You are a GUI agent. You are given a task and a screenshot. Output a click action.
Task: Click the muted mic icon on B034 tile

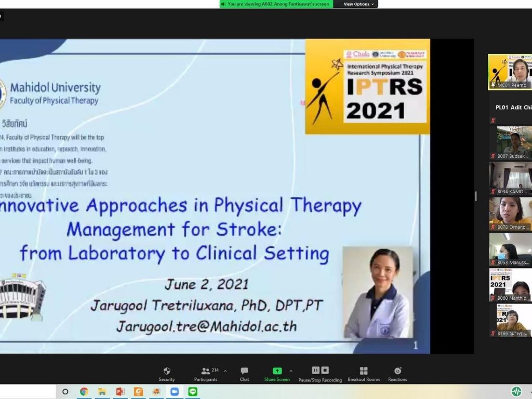(493, 192)
